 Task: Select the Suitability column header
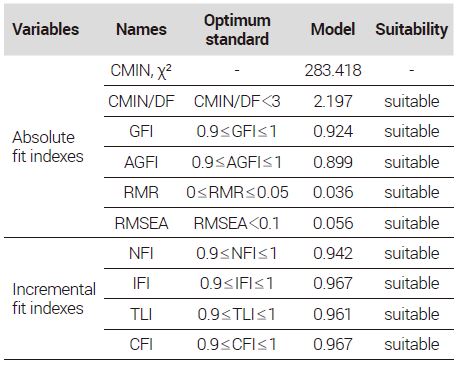(412, 29)
